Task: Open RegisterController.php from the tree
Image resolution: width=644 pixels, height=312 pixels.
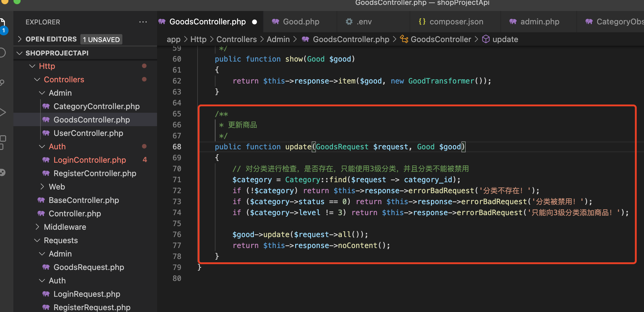Action: click(85, 173)
